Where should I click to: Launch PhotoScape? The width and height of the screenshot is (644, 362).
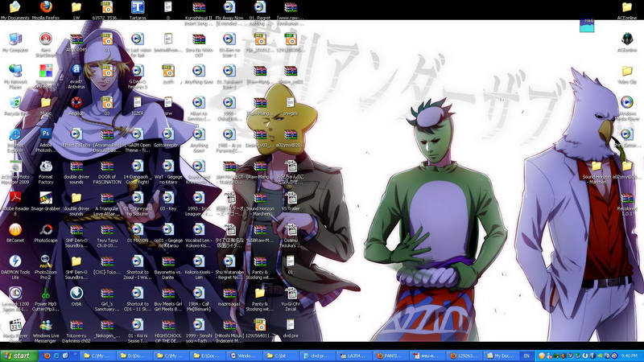click(46, 232)
